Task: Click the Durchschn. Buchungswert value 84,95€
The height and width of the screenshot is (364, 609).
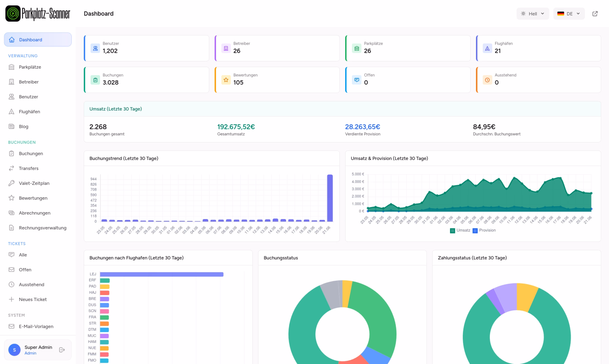Action: (484, 127)
